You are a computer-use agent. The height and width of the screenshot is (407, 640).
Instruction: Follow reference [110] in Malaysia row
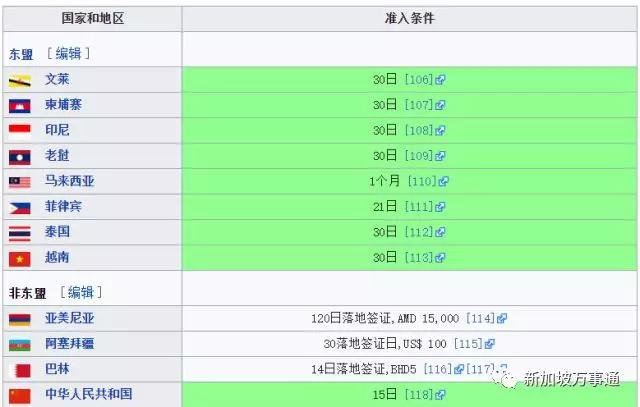422,181
